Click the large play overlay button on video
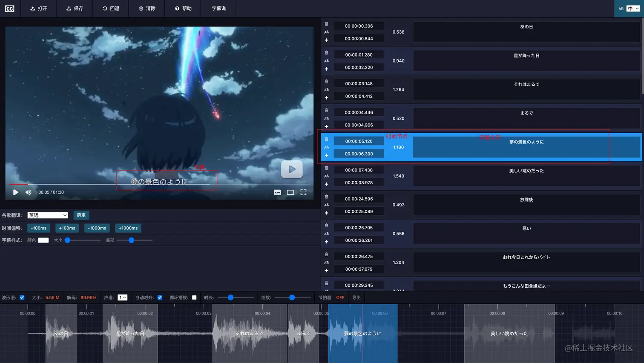This screenshot has height=363, width=644. tap(292, 169)
